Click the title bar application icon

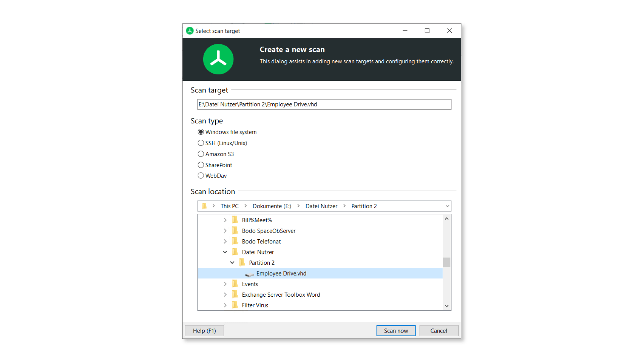click(190, 31)
